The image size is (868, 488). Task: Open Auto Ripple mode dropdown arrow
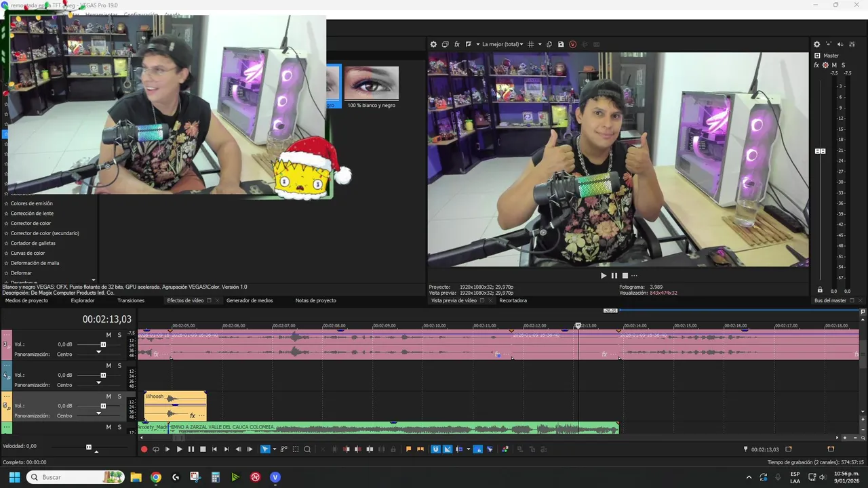pyautogui.click(x=468, y=449)
